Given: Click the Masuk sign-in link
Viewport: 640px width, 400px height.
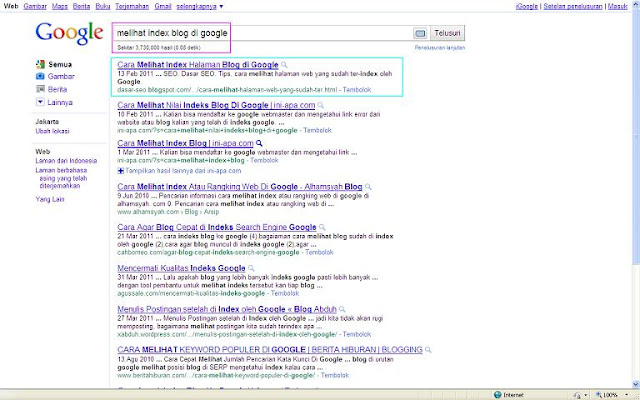Looking at the screenshot, I should coord(617,7).
